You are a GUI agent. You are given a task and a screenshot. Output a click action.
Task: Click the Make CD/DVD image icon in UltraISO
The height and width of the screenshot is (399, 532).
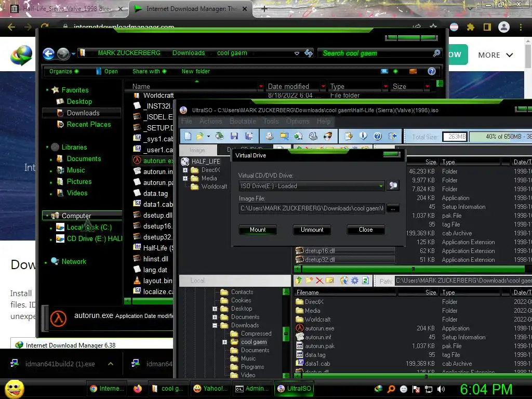pyautogui.click(x=270, y=137)
